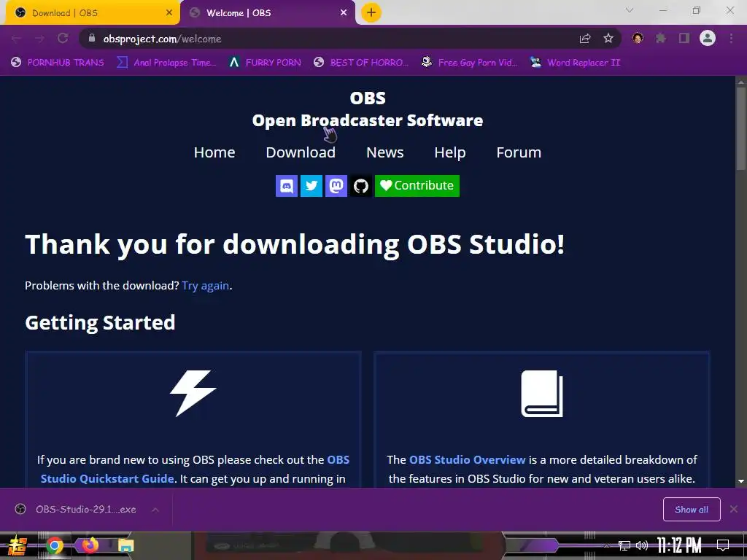
Task: Click the browser back arrow
Action: (16, 39)
